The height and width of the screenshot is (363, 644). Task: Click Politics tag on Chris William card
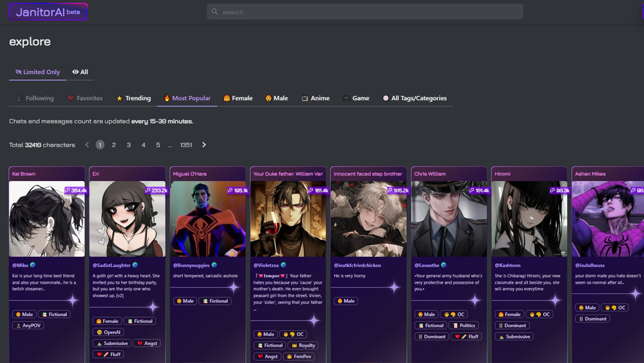[x=464, y=326]
